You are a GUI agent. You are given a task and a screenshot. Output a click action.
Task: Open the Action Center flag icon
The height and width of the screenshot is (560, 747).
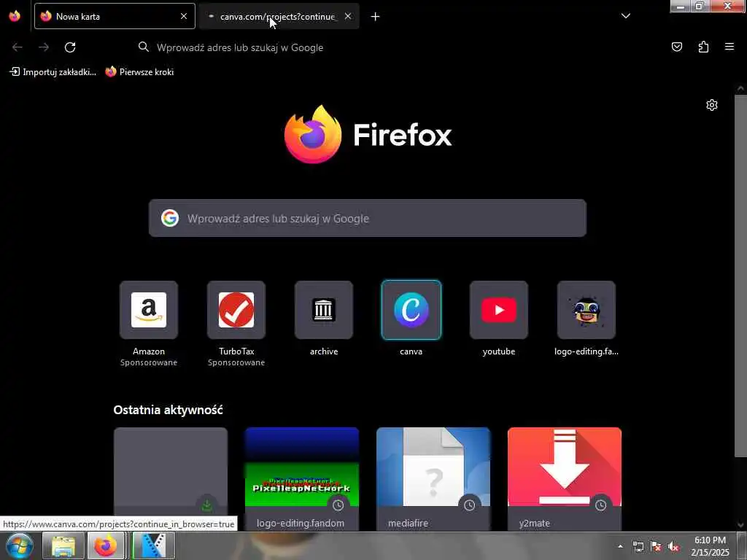pos(656,547)
